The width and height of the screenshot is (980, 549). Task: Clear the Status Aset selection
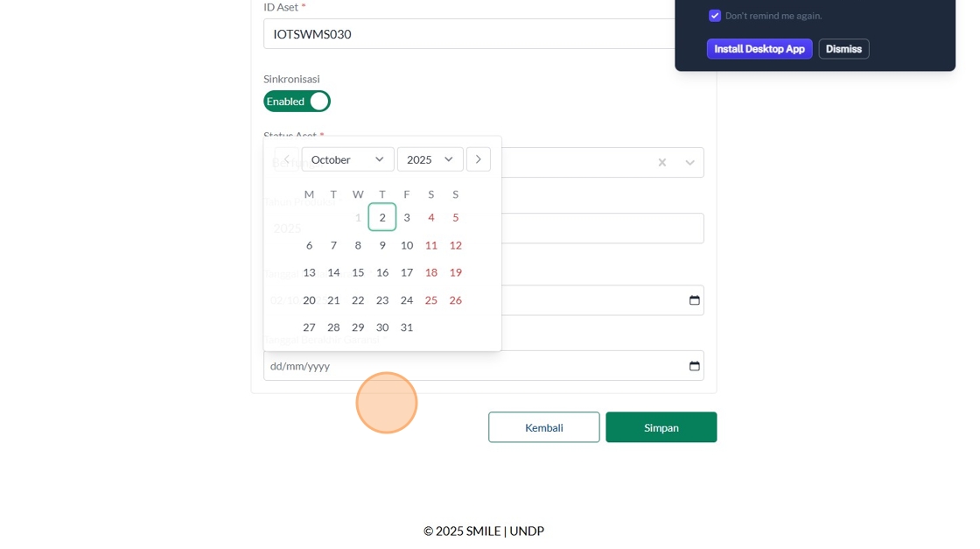tap(662, 163)
